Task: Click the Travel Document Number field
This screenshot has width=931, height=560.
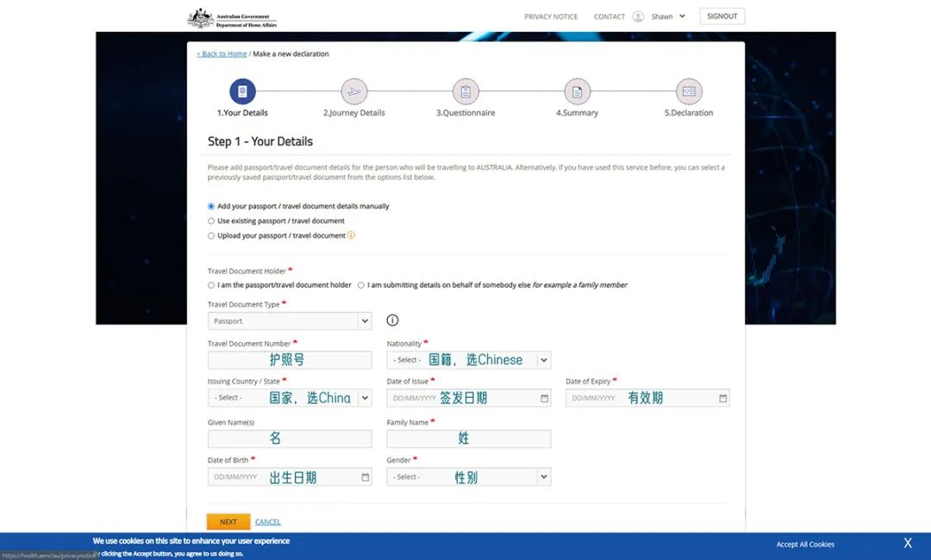Action: point(290,360)
